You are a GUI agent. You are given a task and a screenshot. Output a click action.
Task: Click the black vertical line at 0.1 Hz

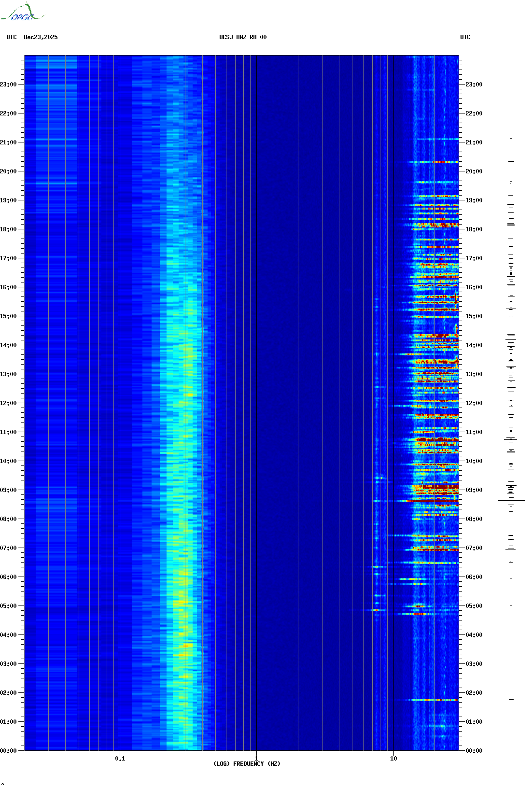tap(120, 386)
